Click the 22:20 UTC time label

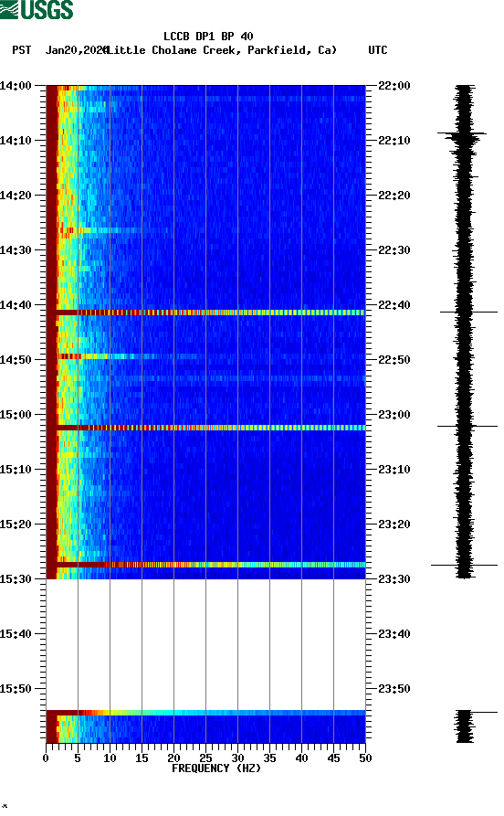394,196
